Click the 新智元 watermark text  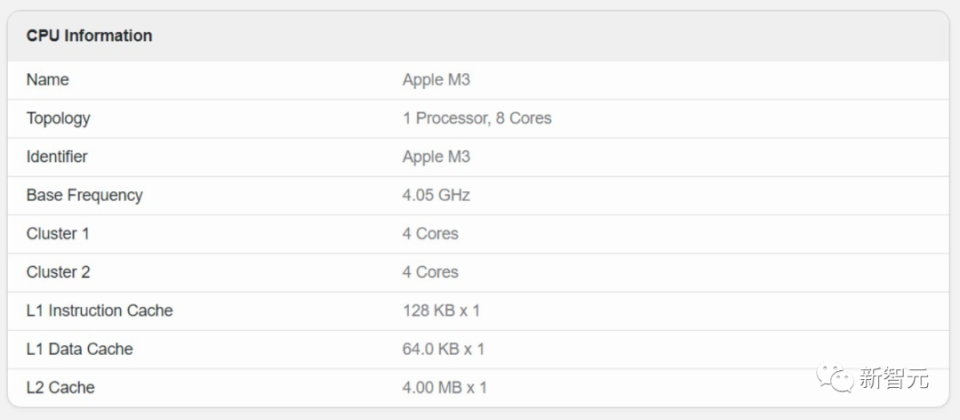click(894, 378)
